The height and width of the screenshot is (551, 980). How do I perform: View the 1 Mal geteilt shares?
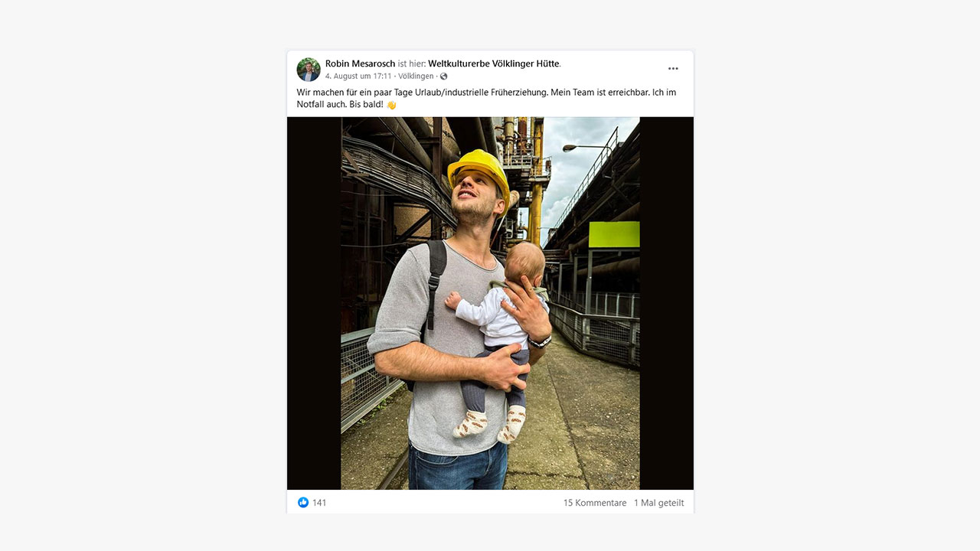coord(658,503)
